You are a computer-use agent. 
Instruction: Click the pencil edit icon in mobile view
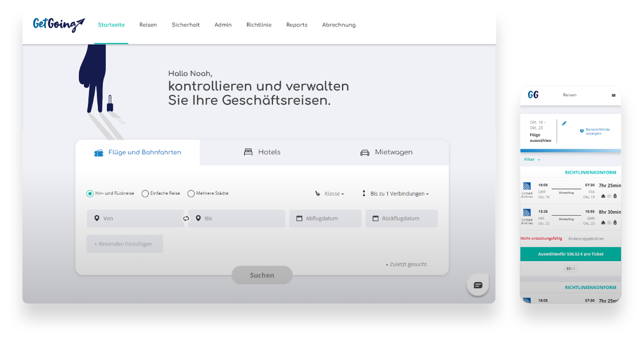coord(564,123)
